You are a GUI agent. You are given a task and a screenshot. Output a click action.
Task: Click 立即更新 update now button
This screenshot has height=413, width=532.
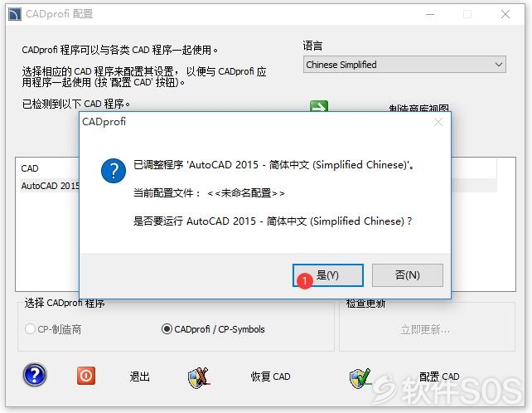pyautogui.click(x=425, y=329)
